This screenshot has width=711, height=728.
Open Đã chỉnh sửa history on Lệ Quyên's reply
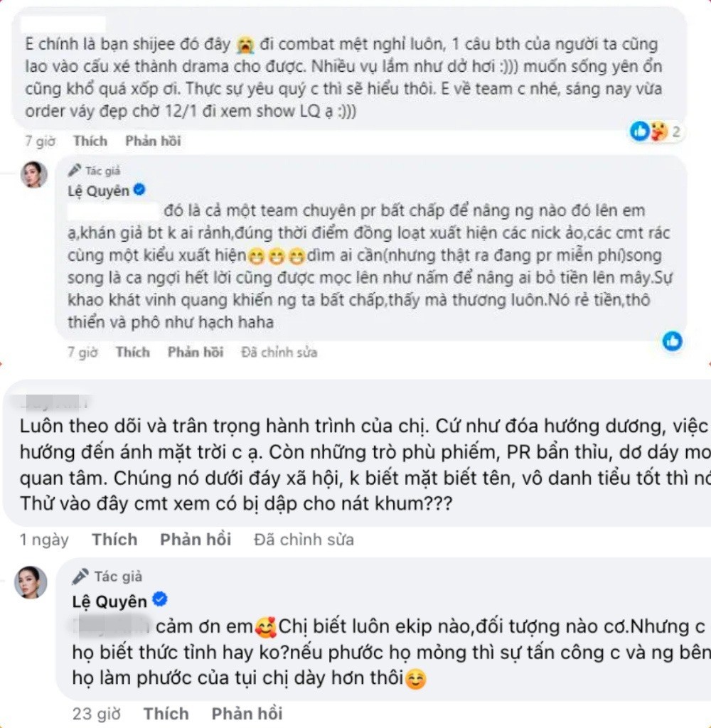[x=279, y=352]
